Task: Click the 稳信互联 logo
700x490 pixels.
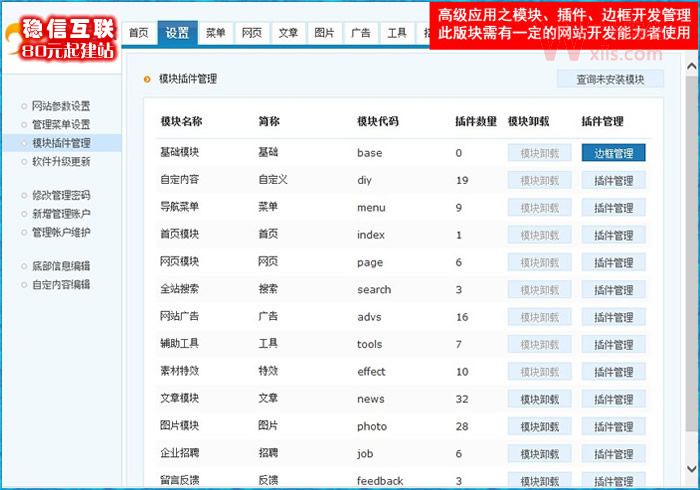Action: point(62,38)
